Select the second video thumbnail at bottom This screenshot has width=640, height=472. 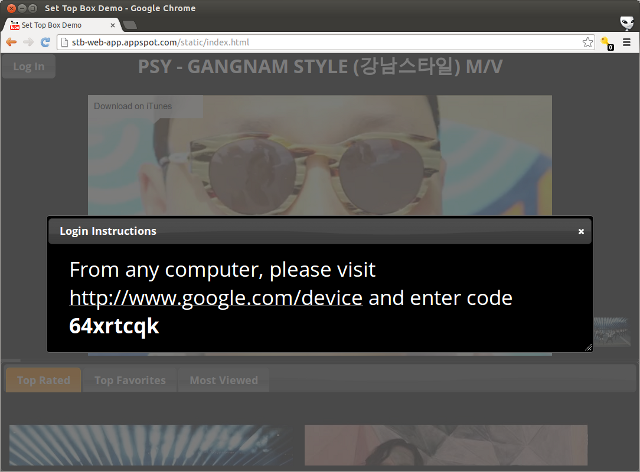point(445,447)
